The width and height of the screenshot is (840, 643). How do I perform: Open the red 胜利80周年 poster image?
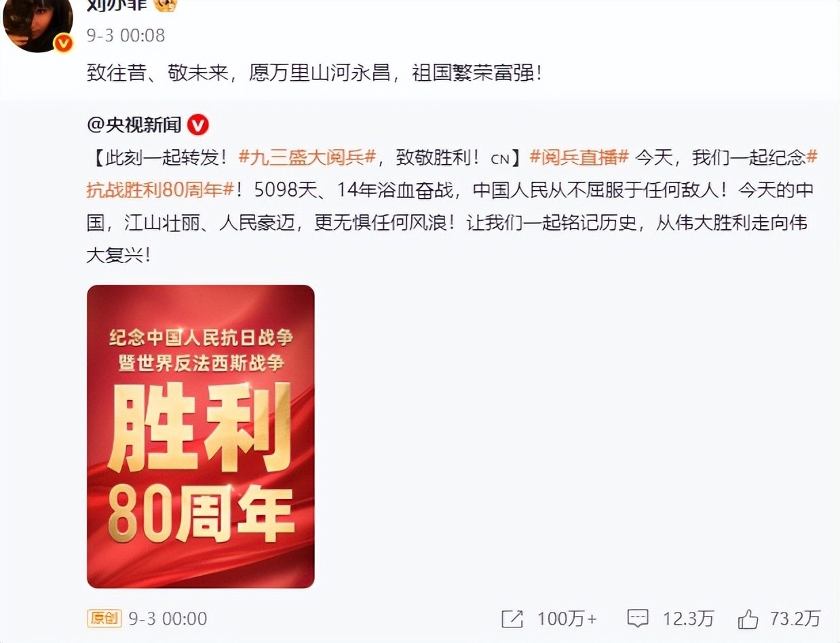coord(201,436)
